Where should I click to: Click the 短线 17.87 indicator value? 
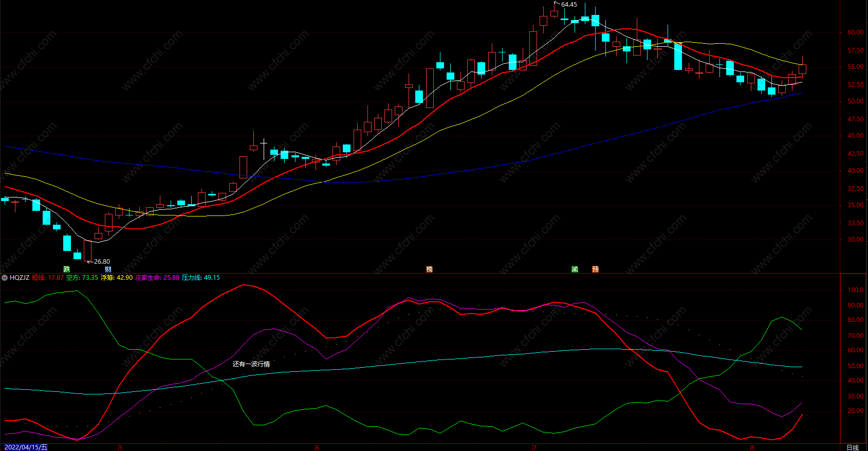(x=48, y=278)
